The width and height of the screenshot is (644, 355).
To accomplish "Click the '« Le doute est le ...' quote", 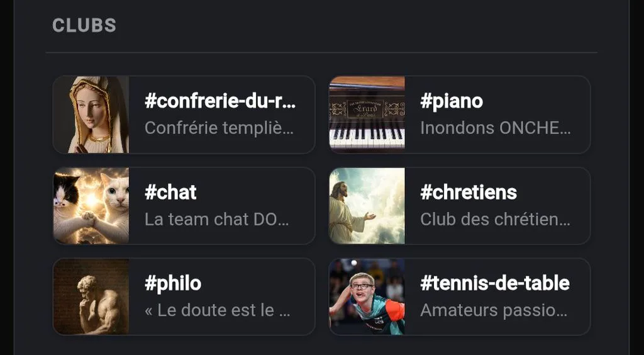I will pyautogui.click(x=218, y=310).
